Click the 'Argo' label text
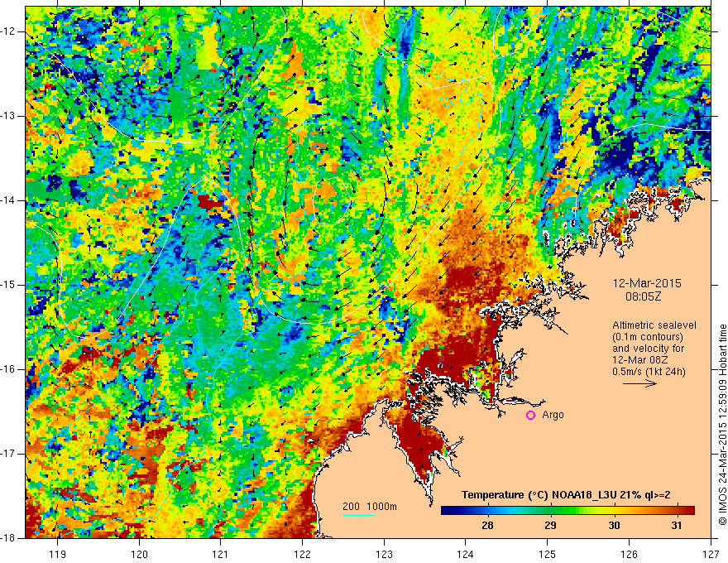 [x=553, y=415]
